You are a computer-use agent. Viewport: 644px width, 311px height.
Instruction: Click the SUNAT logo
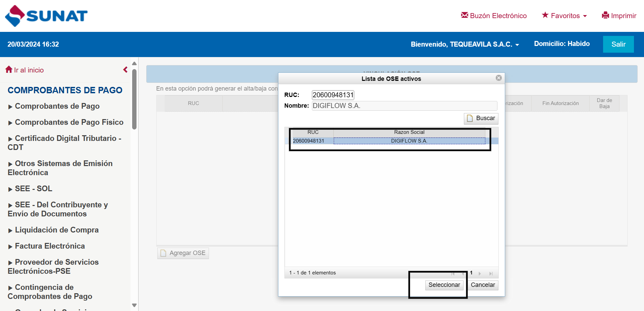point(46,16)
